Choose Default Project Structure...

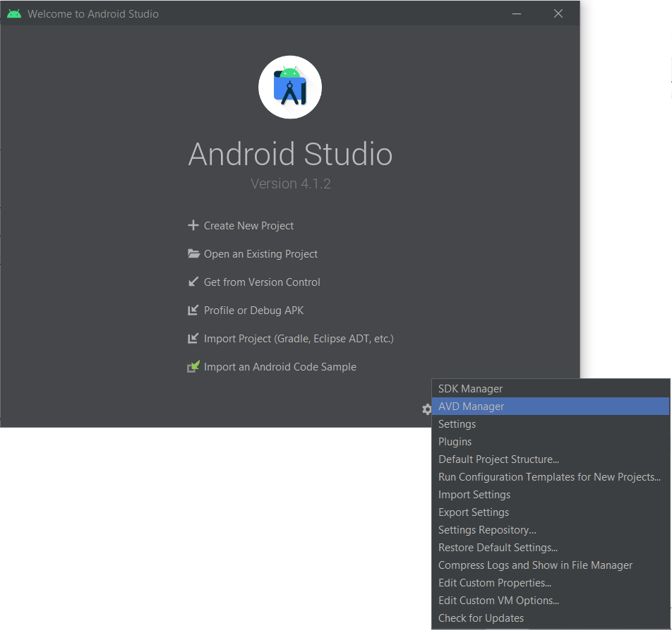point(551,459)
